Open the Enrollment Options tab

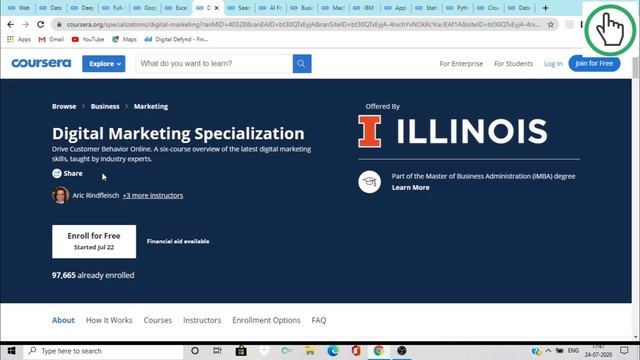pyautogui.click(x=266, y=320)
